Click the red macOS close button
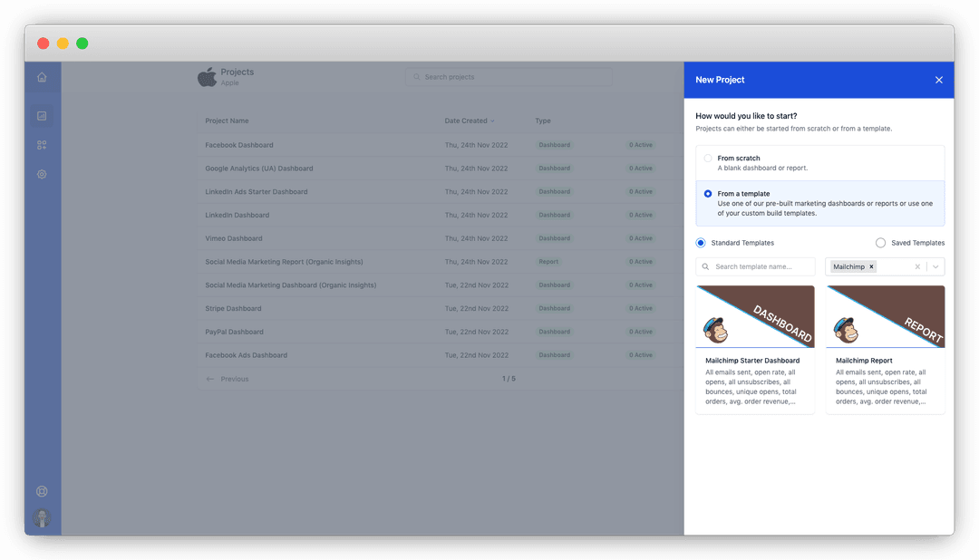Image resolution: width=979 pixels, height=560 pixels. coord(44,43)
